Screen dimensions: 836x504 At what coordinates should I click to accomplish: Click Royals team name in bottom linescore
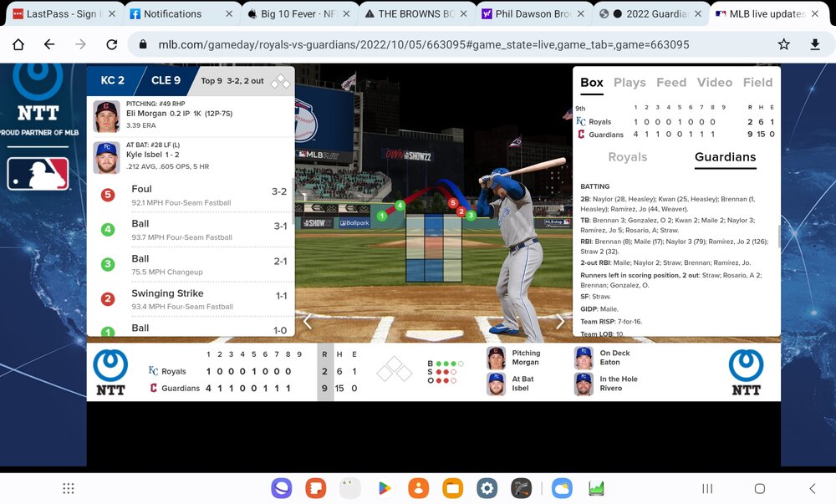(173, 371)
